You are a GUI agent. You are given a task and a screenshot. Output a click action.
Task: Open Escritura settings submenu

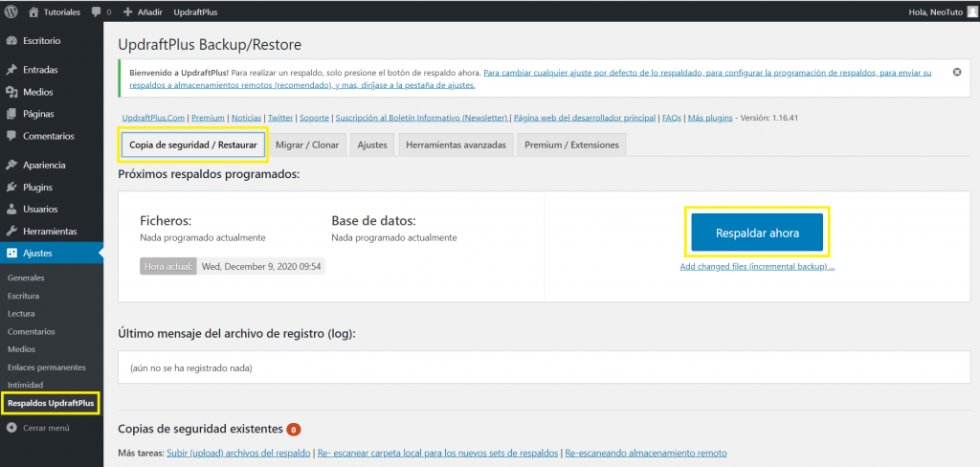24,296
